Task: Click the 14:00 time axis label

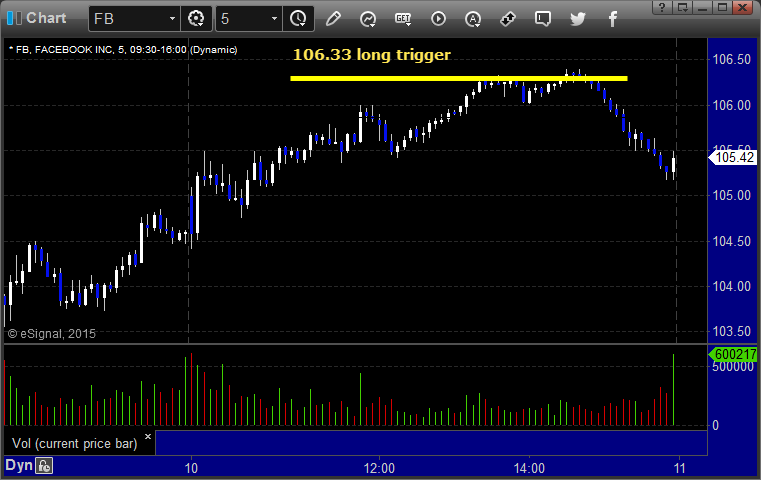Action: tap(529, 468)
